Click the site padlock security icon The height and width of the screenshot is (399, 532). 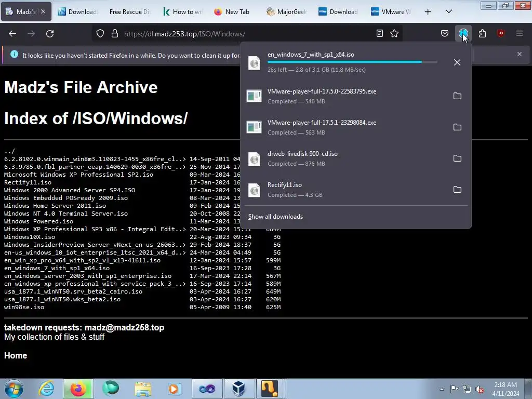click(x=115, y=34)
